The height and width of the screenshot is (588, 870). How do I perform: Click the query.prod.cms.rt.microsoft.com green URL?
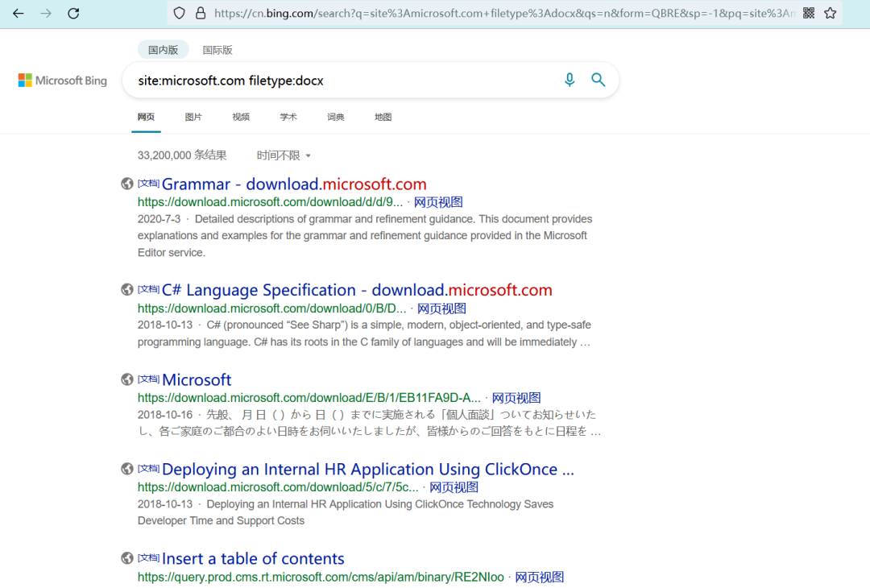(321, 578)
